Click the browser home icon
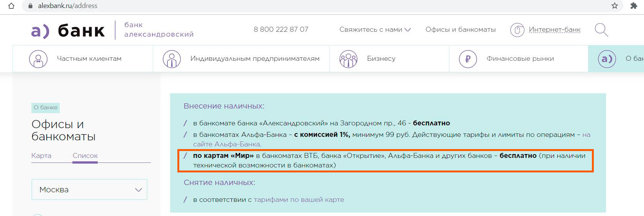Viewport: 644px width, 216px height. pyautogui.click(x=11, y=6)
